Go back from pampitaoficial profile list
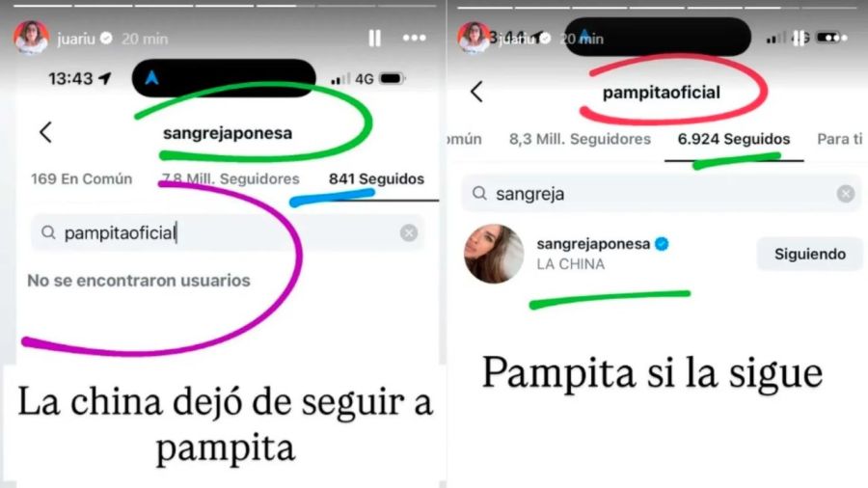The height and width of the screenshot is (488, 868). [476, 92]
